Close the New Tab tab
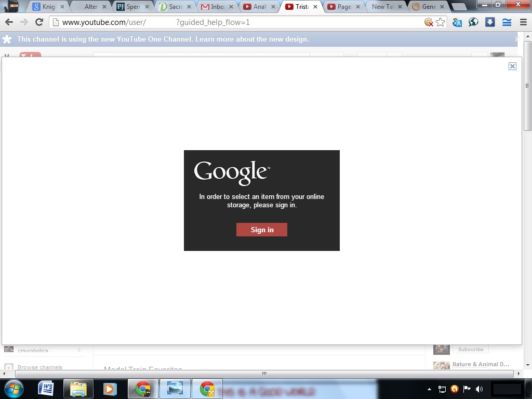This screenshot has height=399, width=532. [400, 7]
